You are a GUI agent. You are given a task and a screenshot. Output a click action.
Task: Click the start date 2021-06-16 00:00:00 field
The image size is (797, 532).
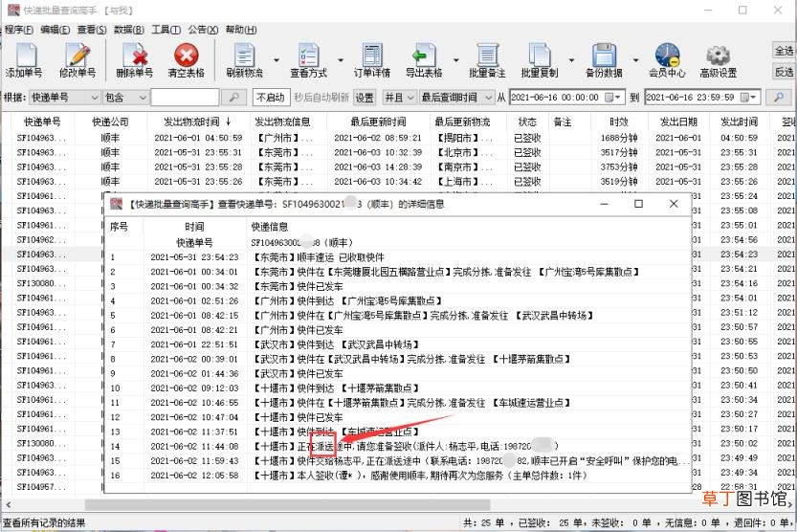[x=566, y=97]
